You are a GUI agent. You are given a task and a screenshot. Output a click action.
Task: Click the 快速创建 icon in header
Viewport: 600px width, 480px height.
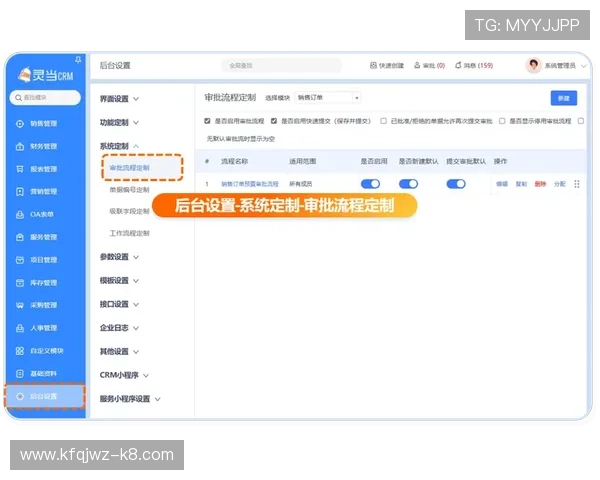[x=373, y=65]
